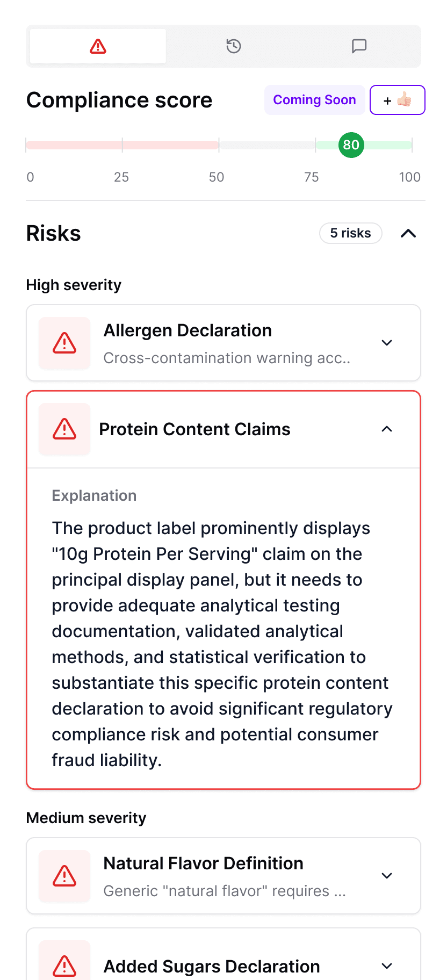
Task: Click the Allergen Declaration warning icon
Action: [64, 343]
